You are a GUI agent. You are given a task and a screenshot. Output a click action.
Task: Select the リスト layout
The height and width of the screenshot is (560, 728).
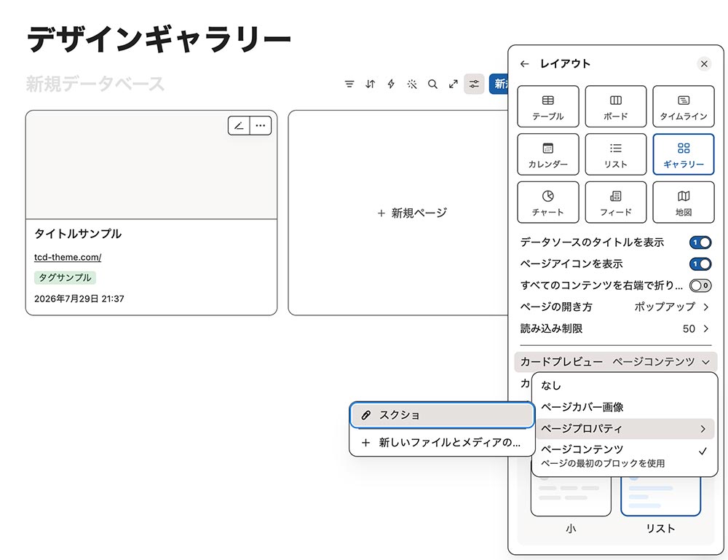[x=616, y=154]
